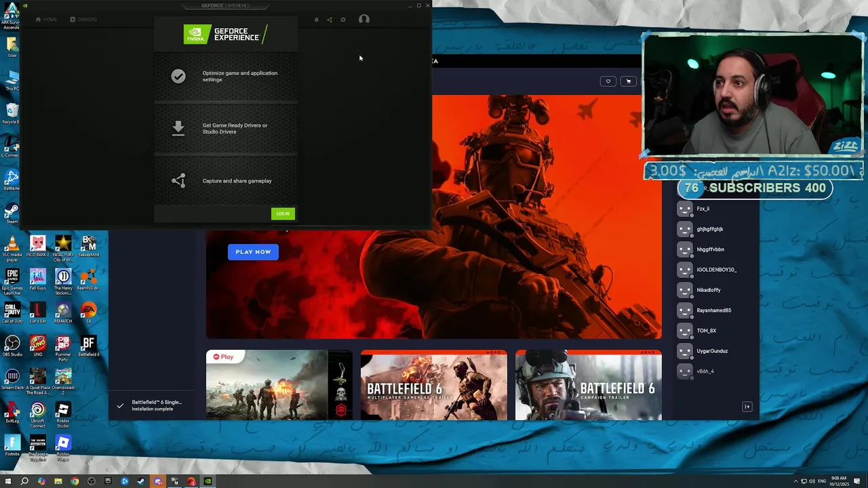Select the EA desktop shortcut icon
Screen dimensions: 868x488
pos(88,312)
